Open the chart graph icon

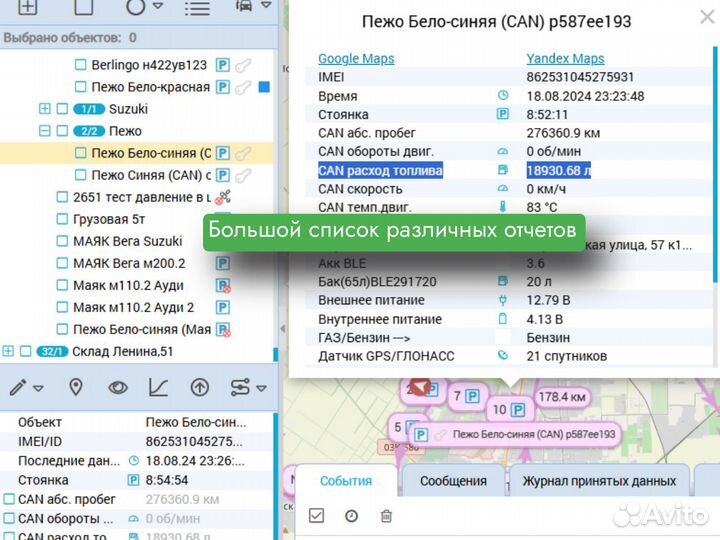158,387
